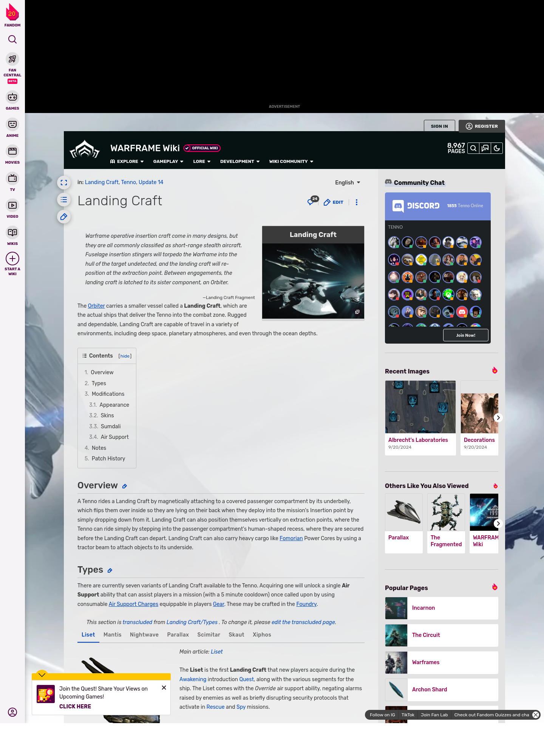
Task: Switch to the Scimitar tab
Action: pyautogui.click(x=209, y=635)
